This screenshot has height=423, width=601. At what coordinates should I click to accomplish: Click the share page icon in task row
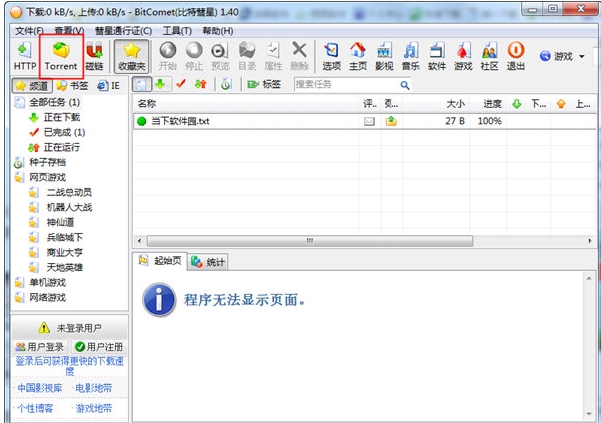point(391,121)
